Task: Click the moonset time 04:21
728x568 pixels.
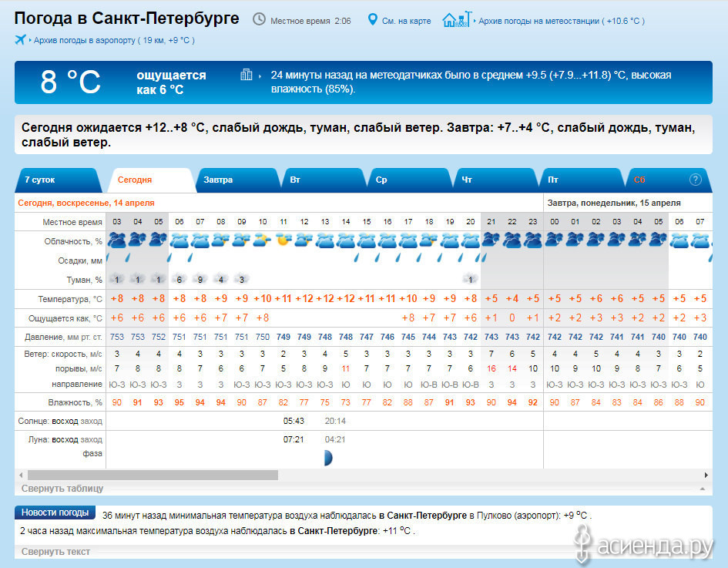Action: (335, 439)
